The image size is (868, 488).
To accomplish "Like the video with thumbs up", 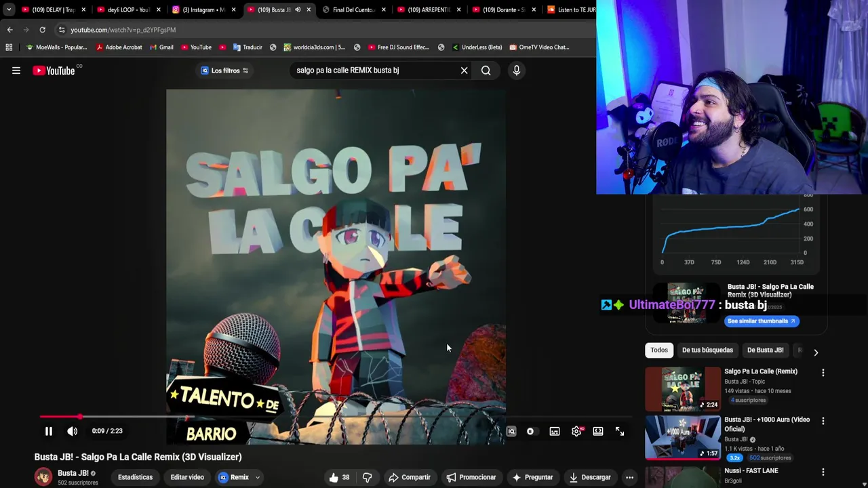I will click(x=339, y=477).
